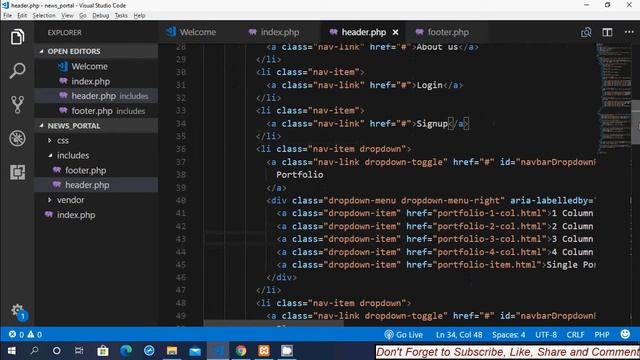Click the horizontal editor scrollbar

point(273,323)
